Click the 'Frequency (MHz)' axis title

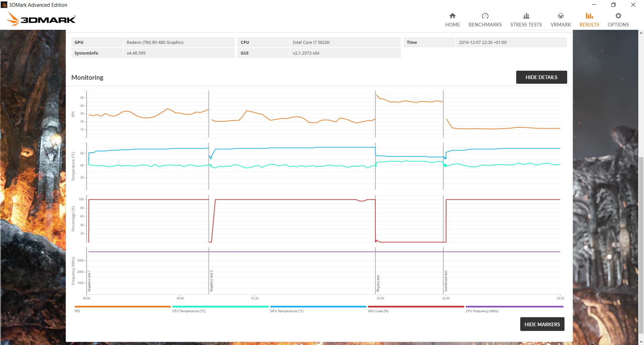73,271
